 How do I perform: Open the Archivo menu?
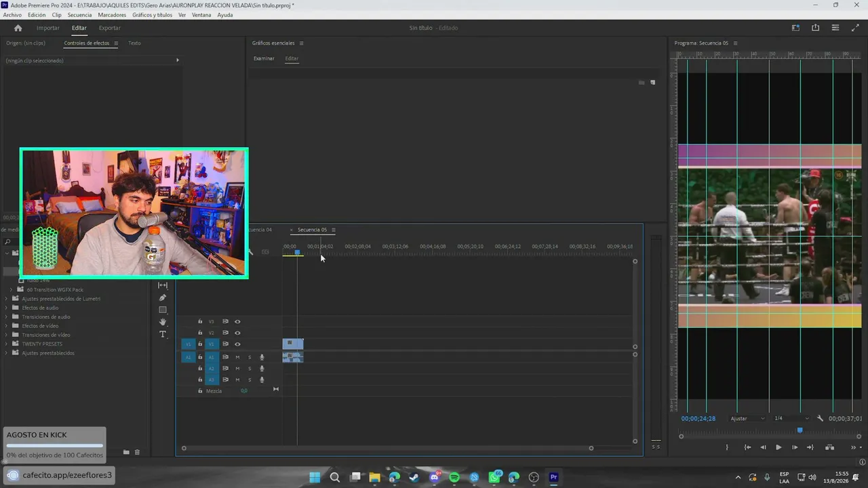tap(12, 15)
